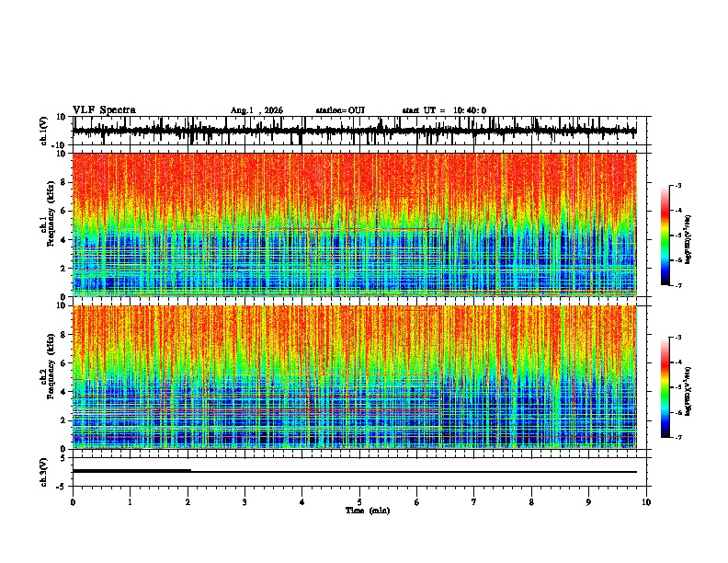Screen dimensions: 728x563
Task: Click the 'Time (min)' x-axis label
Action: pyautogui.click(x=368, y=511)
